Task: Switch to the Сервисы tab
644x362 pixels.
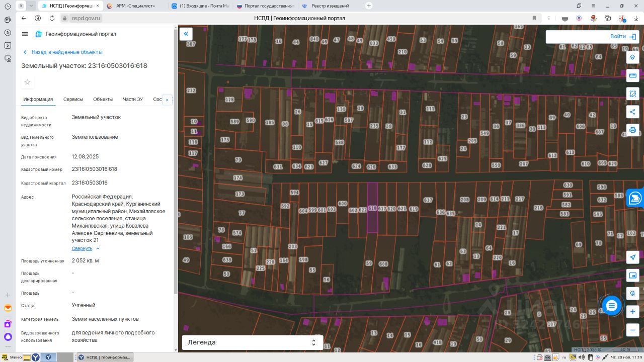Action: [73, 99]
